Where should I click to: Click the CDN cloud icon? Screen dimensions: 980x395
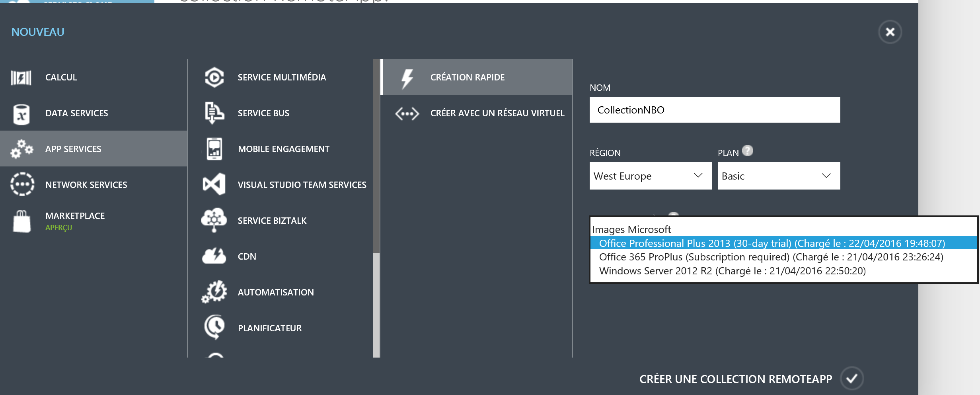214,256
